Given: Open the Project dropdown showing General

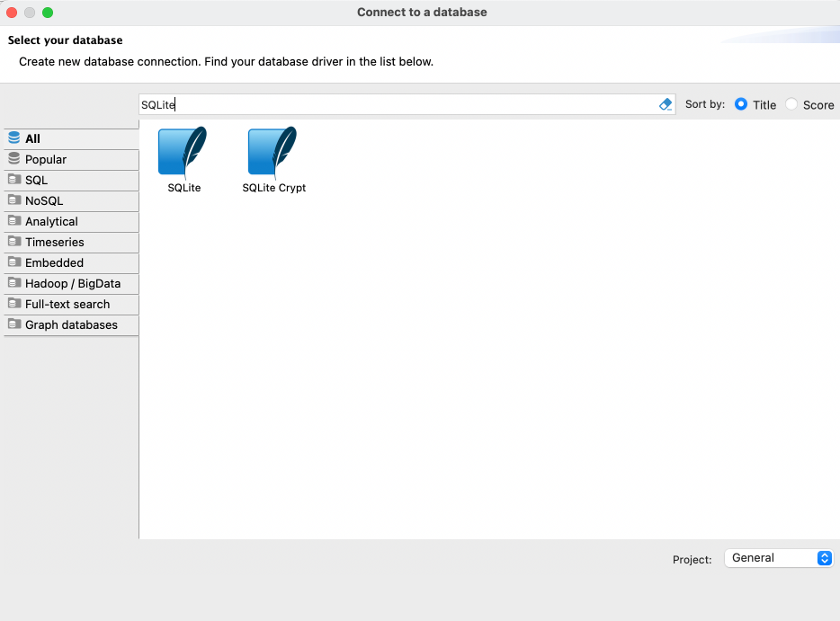Looking at the screenshot, I should click(x=779, y=558).
